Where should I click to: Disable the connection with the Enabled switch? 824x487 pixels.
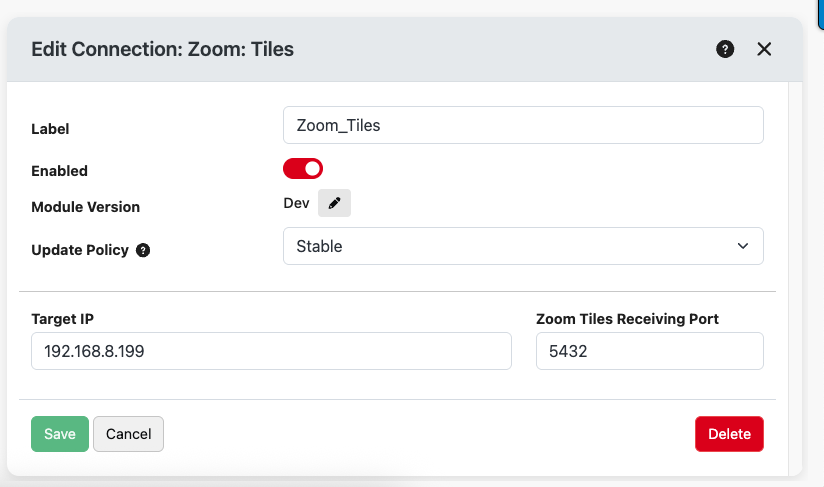tap(303, 169)
